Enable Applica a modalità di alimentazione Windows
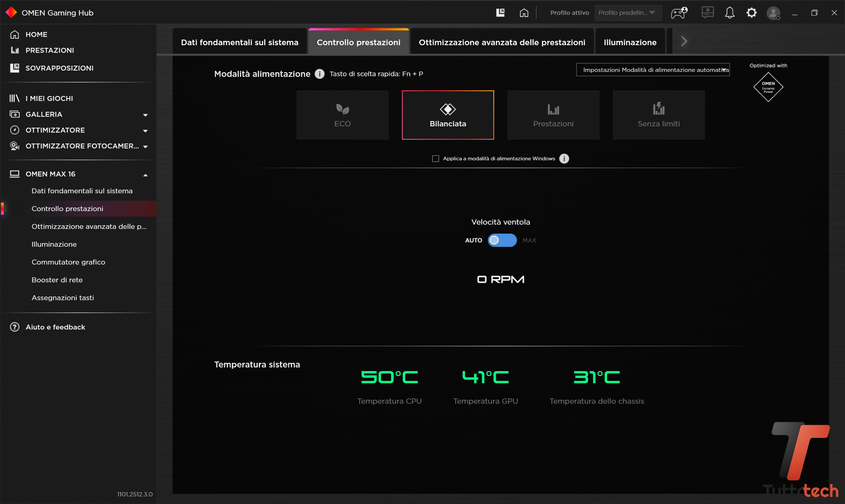 tap(436, 159)
